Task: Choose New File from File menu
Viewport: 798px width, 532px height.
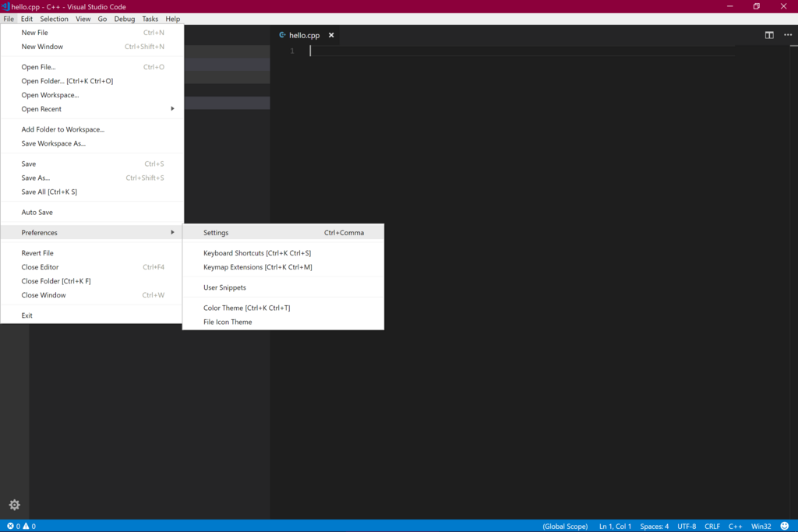Action: click(x=92, y=33)
